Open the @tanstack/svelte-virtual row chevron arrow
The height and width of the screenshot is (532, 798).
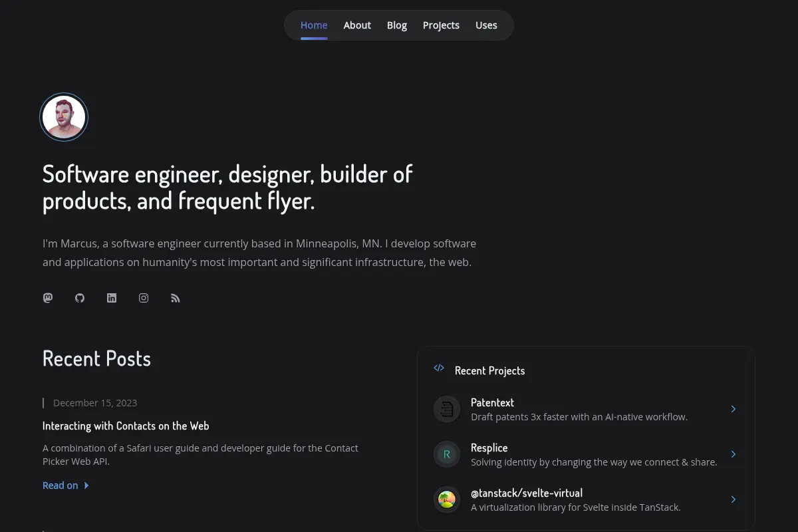coord(733,499)
